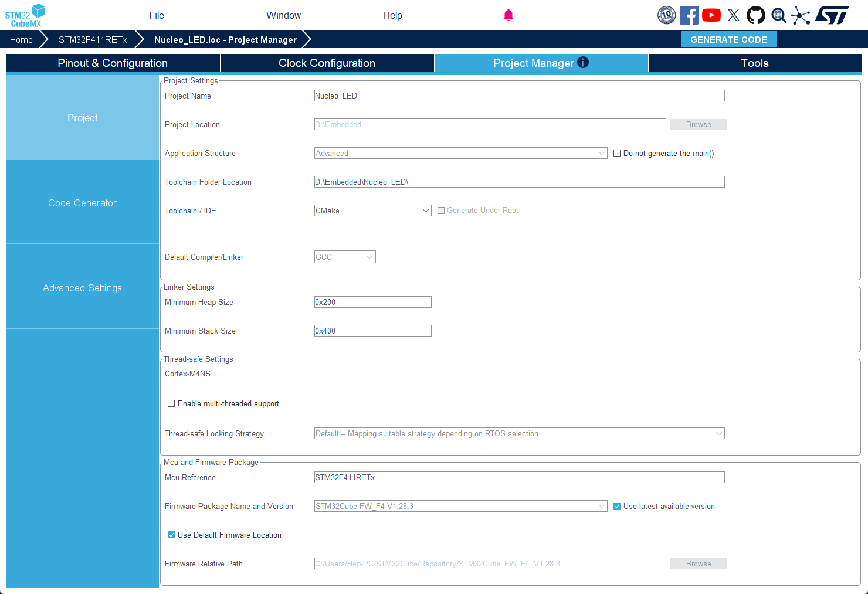Click the Mcu and Firmware Package title

point(211,462)
